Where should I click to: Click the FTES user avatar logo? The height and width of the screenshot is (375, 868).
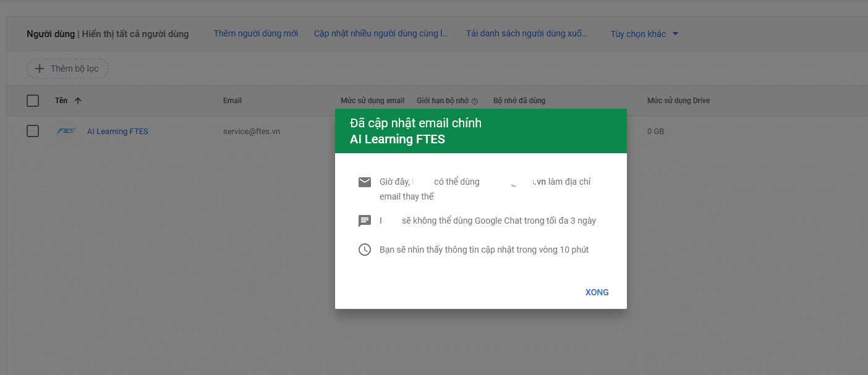[66, 131]
